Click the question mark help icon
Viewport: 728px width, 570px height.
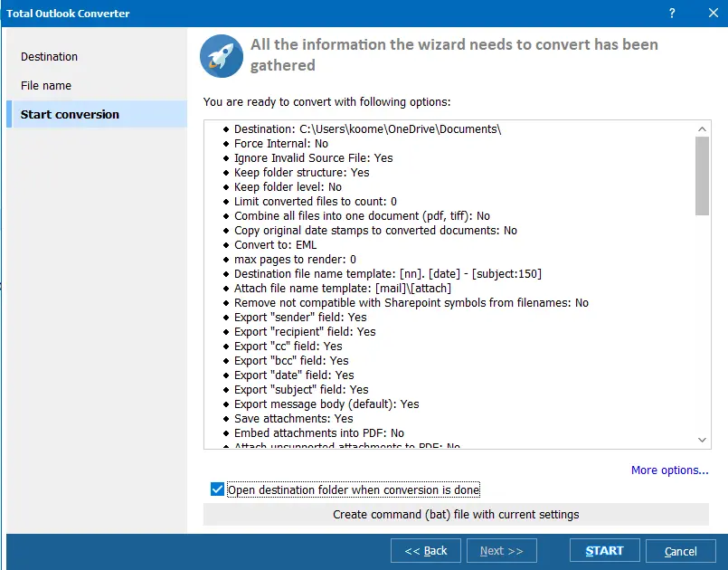[672, 14]
